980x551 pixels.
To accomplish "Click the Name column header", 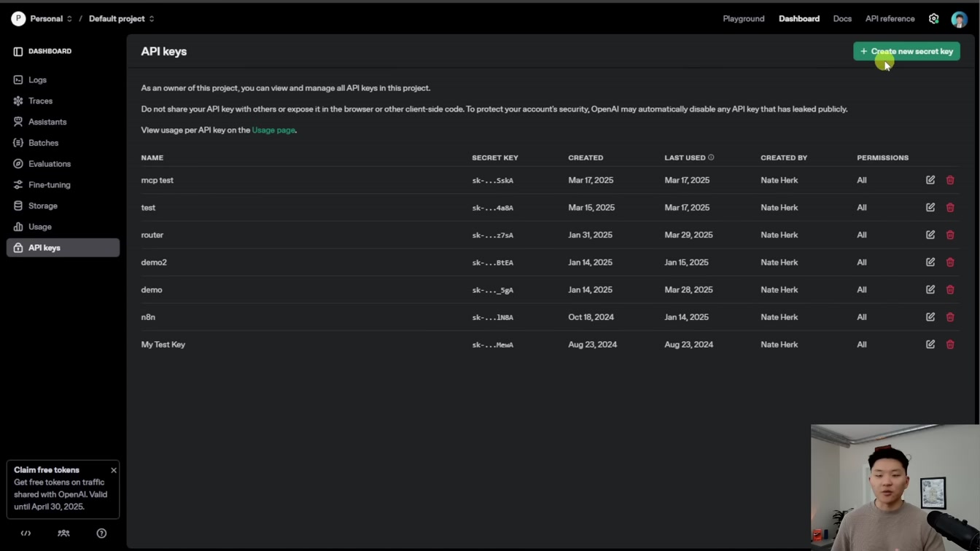I will coord(152,157).
